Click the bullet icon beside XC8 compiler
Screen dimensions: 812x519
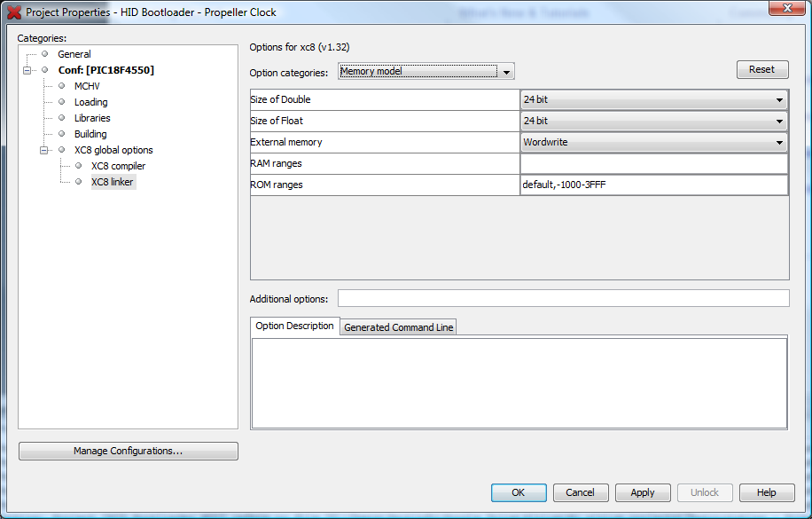click(x=78, y=166)
